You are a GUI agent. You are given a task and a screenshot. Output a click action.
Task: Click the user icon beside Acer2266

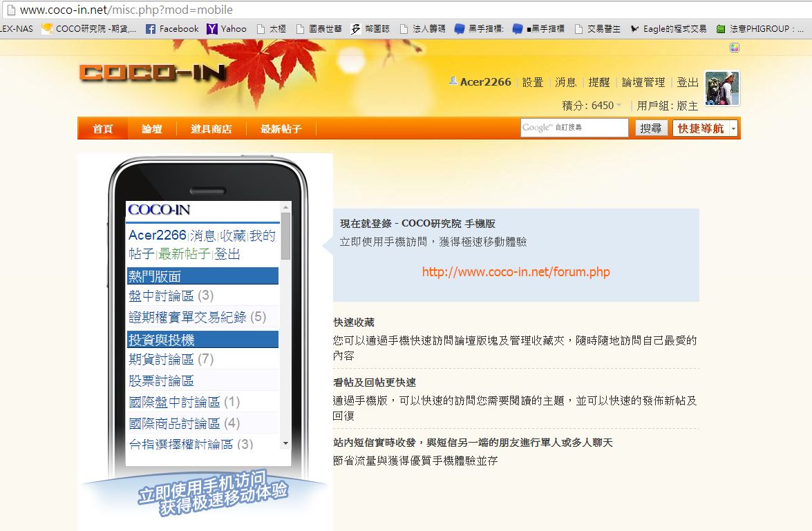[453, 81]
